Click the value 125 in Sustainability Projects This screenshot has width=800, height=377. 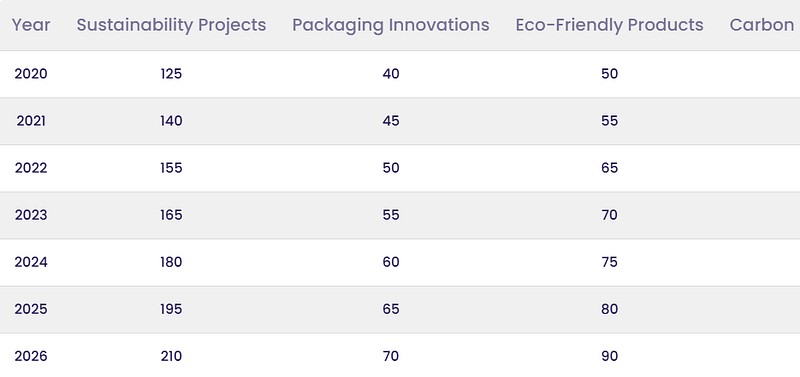(x=171, y=74)
